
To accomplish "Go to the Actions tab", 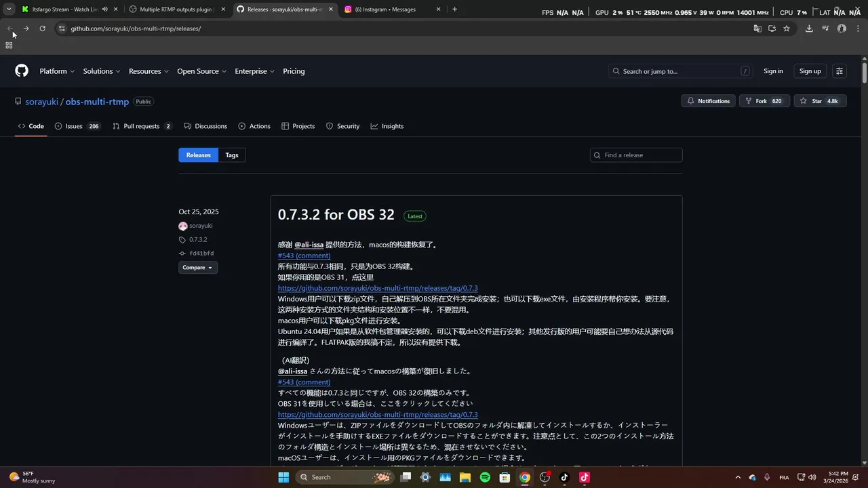I will coord(254,126).
